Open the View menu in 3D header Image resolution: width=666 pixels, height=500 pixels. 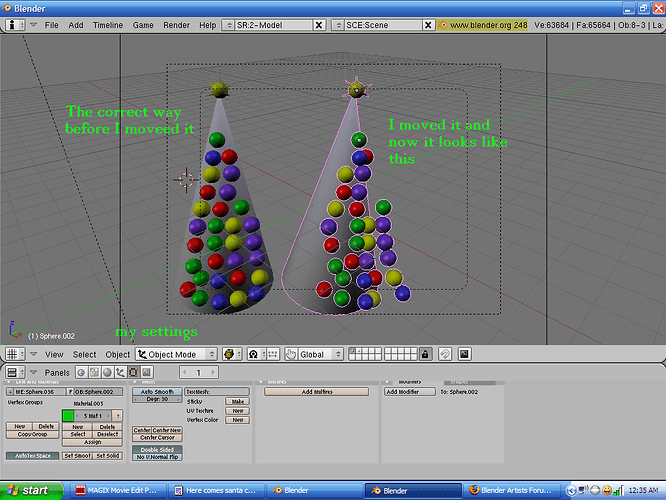click(54, 354)
